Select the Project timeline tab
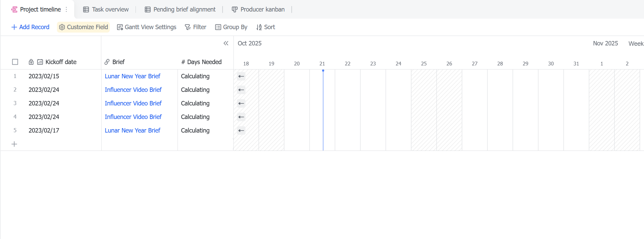The width and height of the screenshot is (644, 239). (36, 9)
